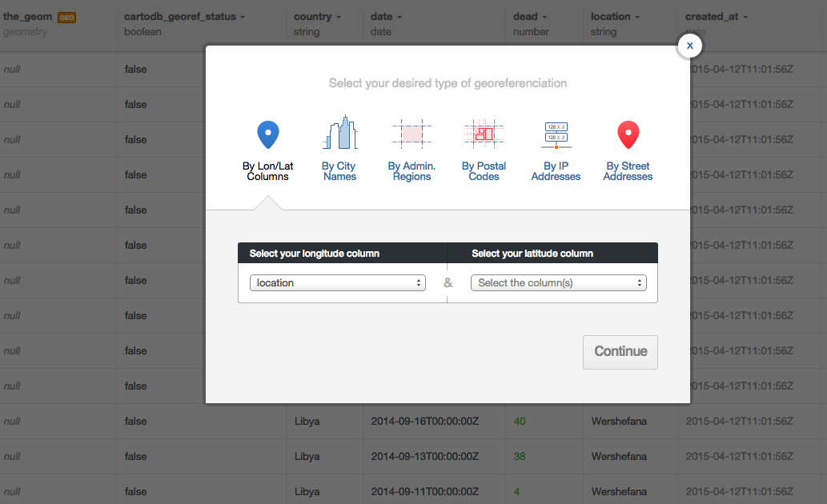Choose the By IP Addresses icon
The width and height of the screenshot is (827, 504).
click(x=556, y=135)
